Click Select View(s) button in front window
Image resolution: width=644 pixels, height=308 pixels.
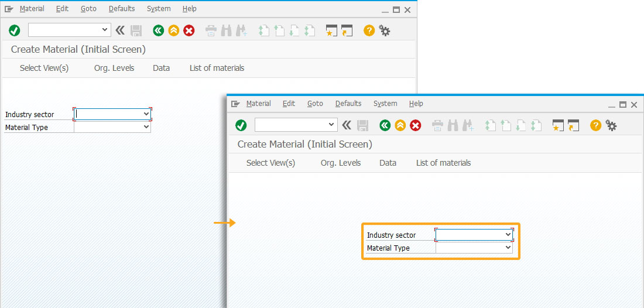[x=271, y=163]
